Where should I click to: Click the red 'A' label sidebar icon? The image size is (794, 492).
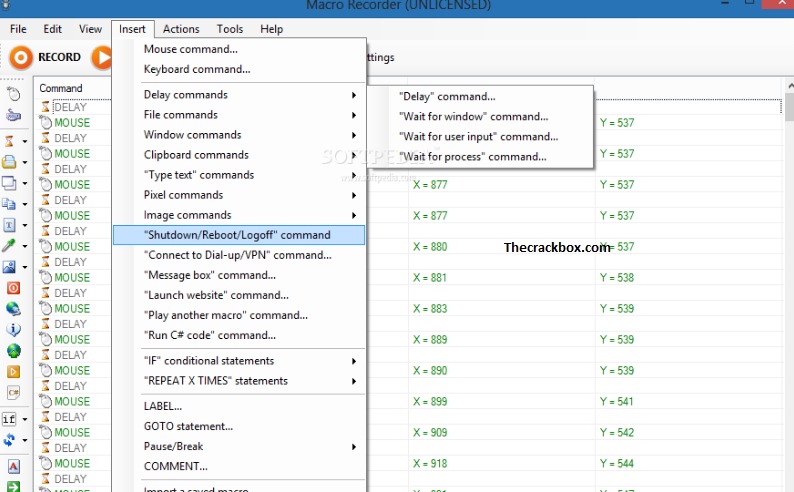pos(13,466)
